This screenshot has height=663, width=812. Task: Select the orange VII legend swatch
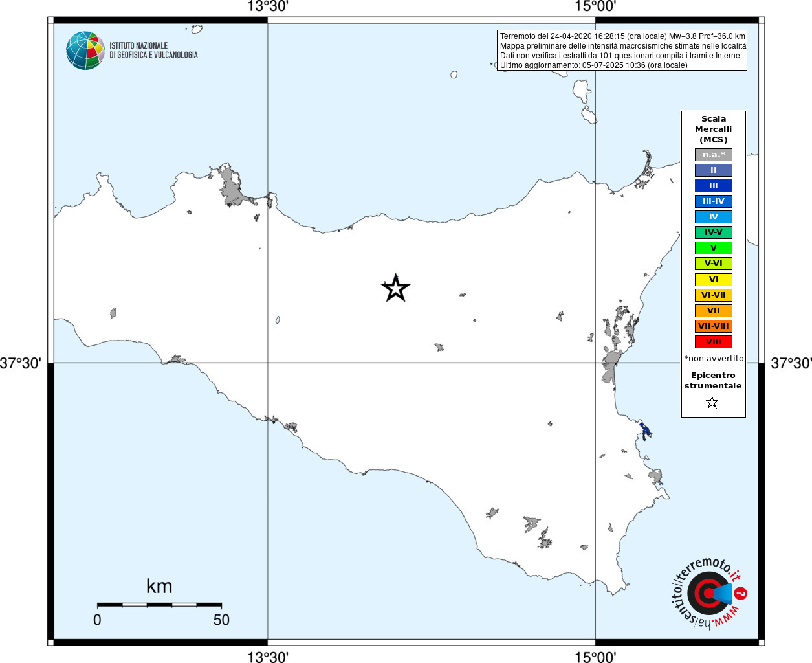pos(714,311)
